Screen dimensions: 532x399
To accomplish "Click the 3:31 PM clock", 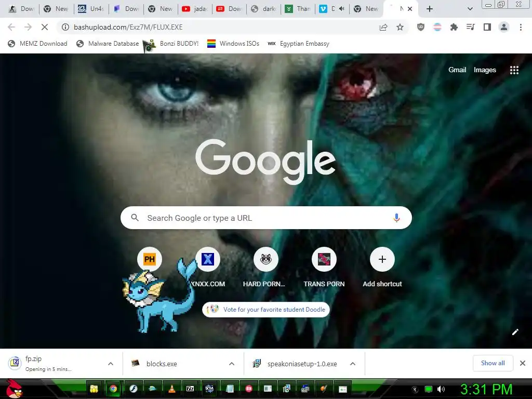I will (x=486, y=389).
